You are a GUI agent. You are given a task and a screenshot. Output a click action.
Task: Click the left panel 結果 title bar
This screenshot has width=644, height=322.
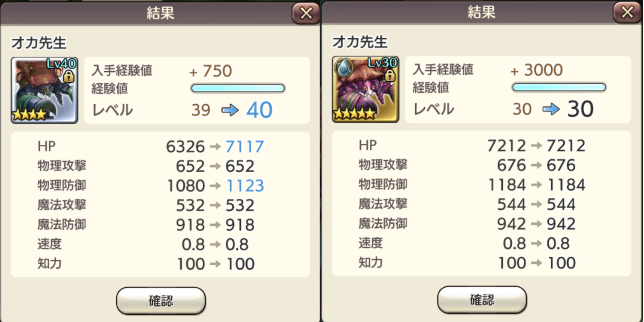[160, 13]
